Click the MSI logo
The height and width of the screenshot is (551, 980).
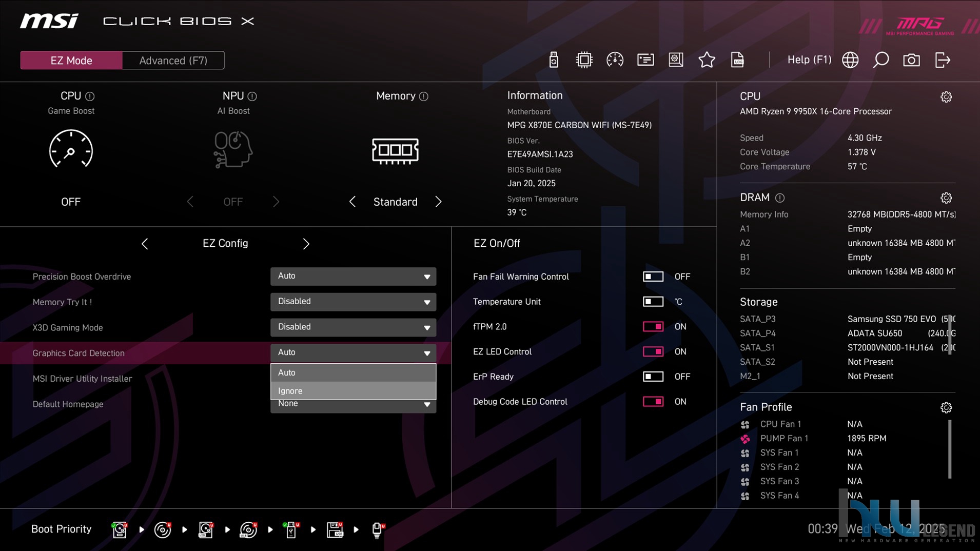49,21
